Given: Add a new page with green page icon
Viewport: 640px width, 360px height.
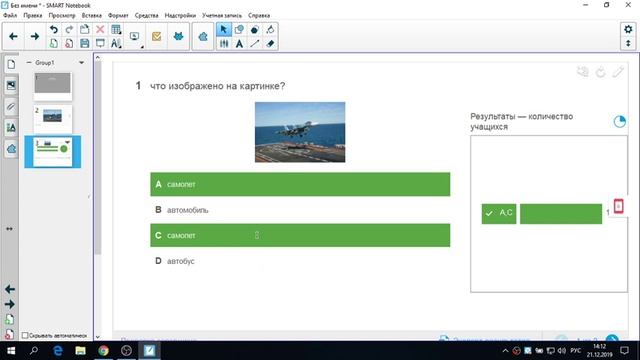Looking at the screenshot, I should (53, 43).
